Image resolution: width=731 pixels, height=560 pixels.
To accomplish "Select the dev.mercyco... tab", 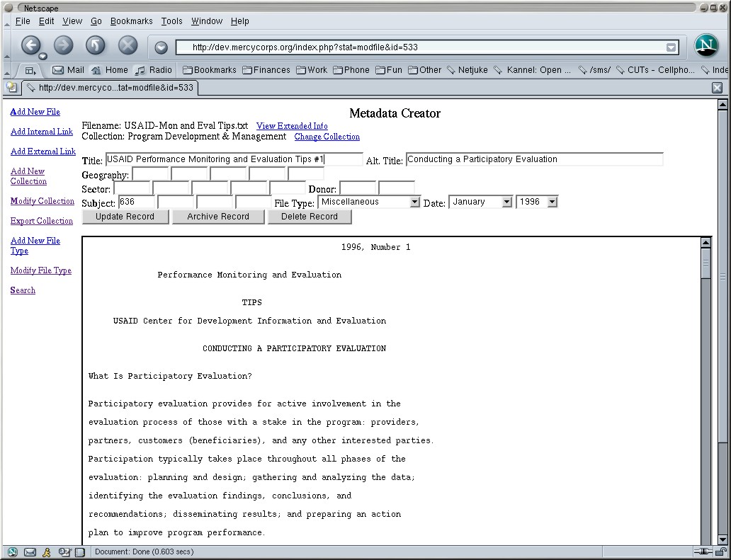I will pyautogui.click(x=110, y=88).
